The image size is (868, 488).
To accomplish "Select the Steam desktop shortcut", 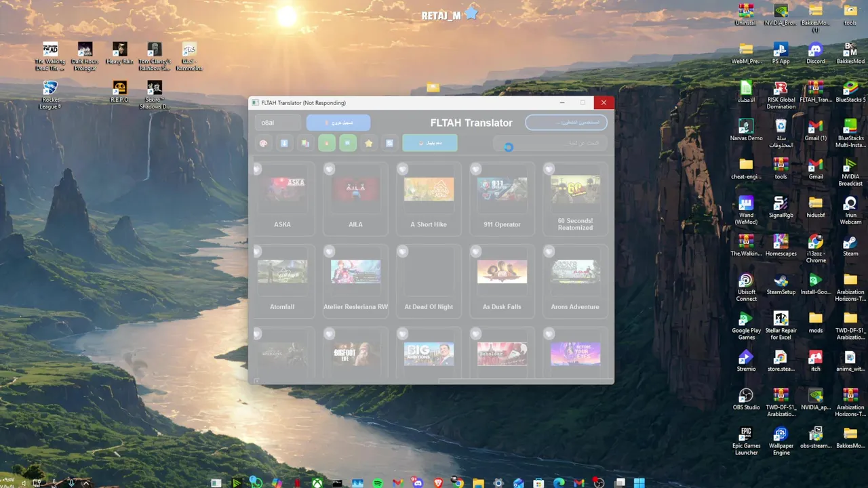I will click(850, 246).
